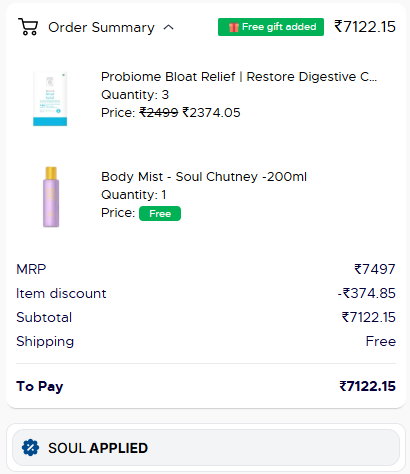410x474 pixels.
Task: Click the gift box icon
Action: 234,27
